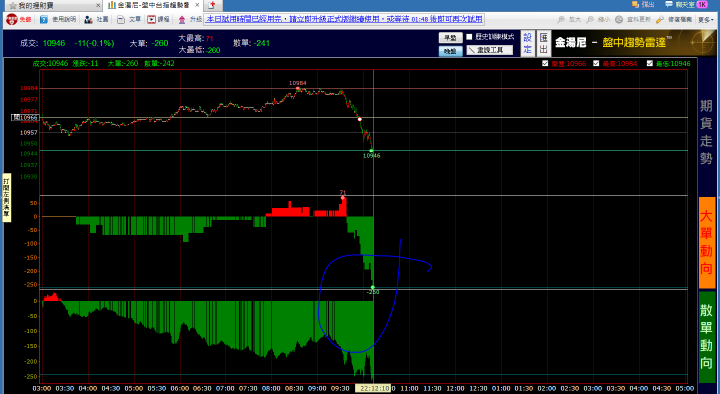Click the 彈出 pop-out window icon

pyautogui.click(x=636, y=5)
